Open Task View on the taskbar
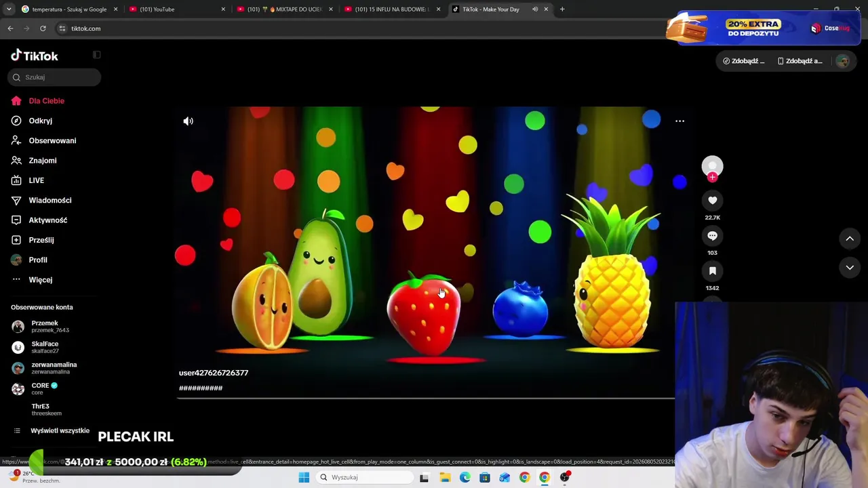The image size is (868, 488). (x=425, y=478)
